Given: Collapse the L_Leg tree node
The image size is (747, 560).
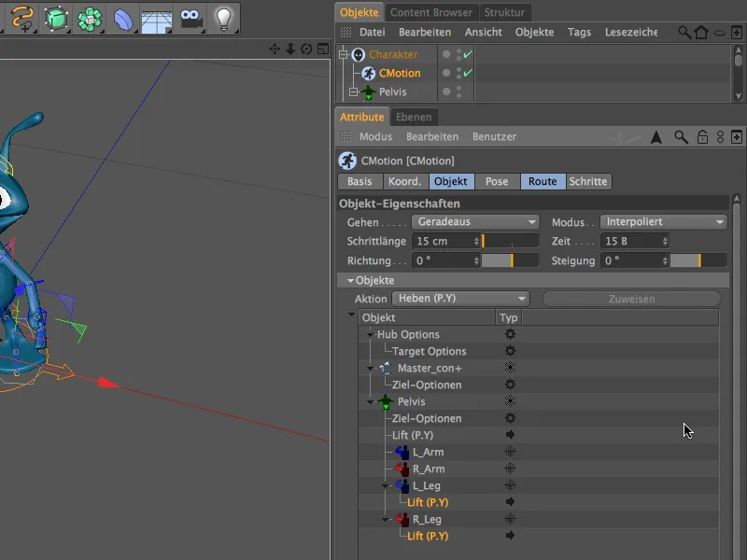Looking at the screenshot, I should 386,485.
